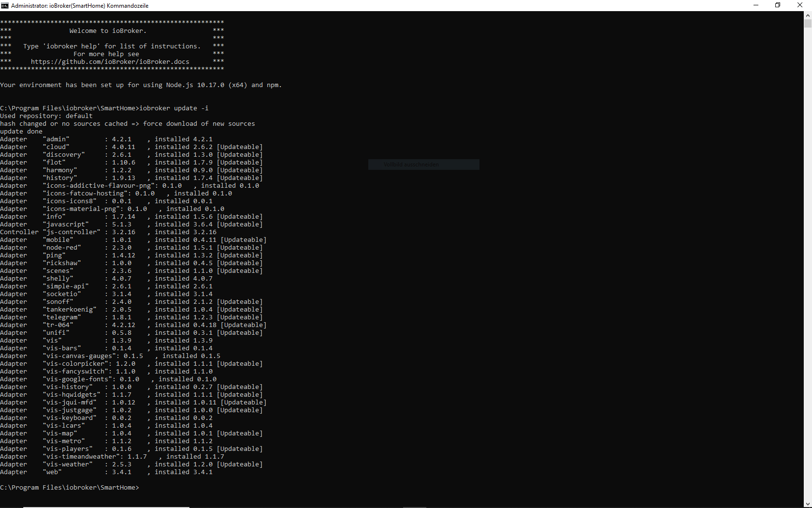Click the 'Welcome to ioBroker.' text

tap(108, 31)
